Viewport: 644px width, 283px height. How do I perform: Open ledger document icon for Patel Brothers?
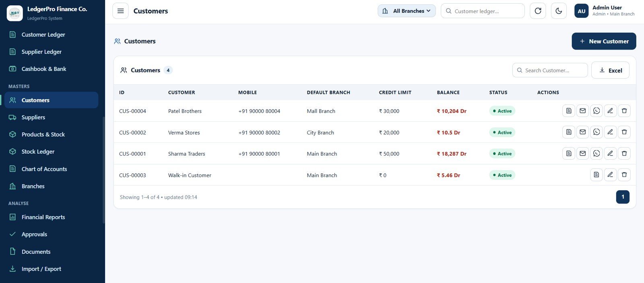coord(569,111)
